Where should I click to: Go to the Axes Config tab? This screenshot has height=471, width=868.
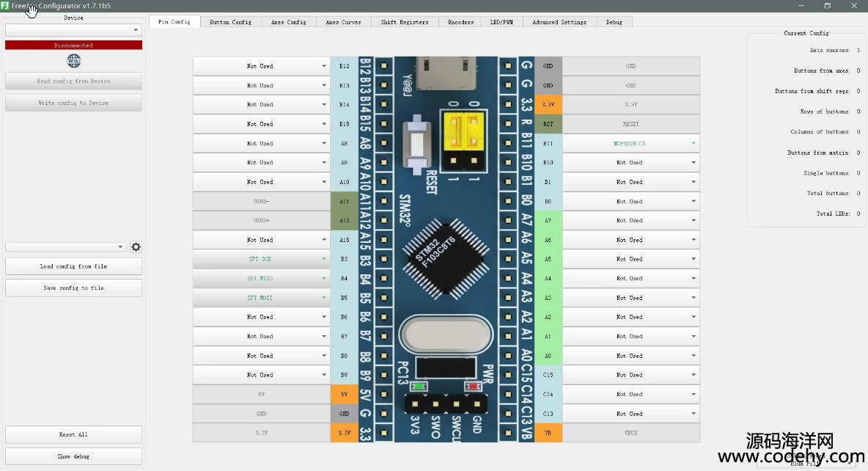tap(288, 22)
